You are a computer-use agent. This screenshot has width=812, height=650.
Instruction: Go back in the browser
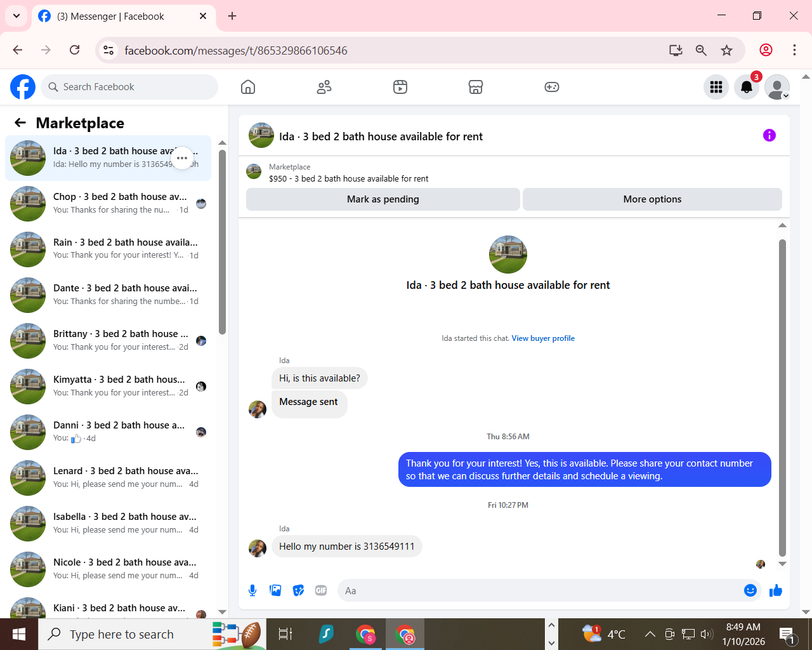coord(18,50)
